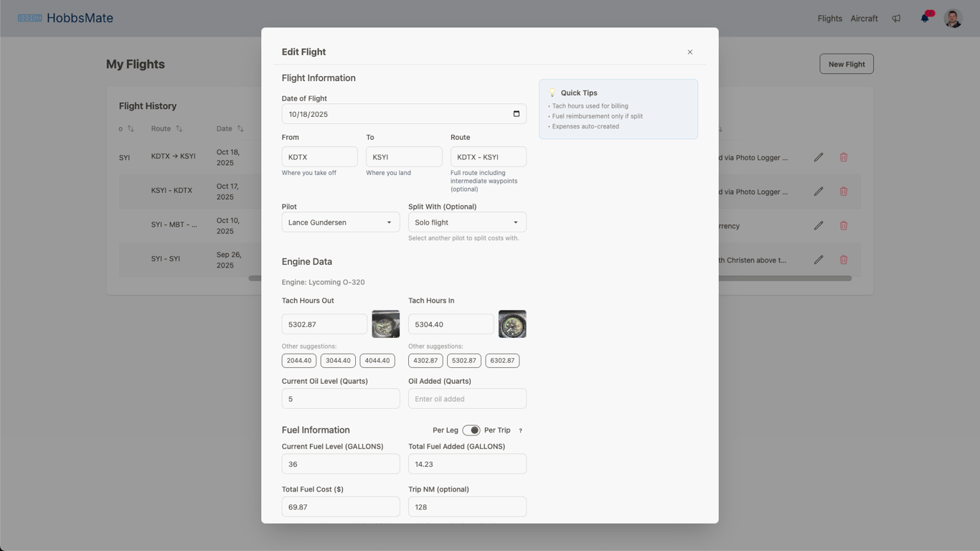Screen dimensions: 980x551
Task: Open the date picker calendar icon
Action: [x=516, y=113]
